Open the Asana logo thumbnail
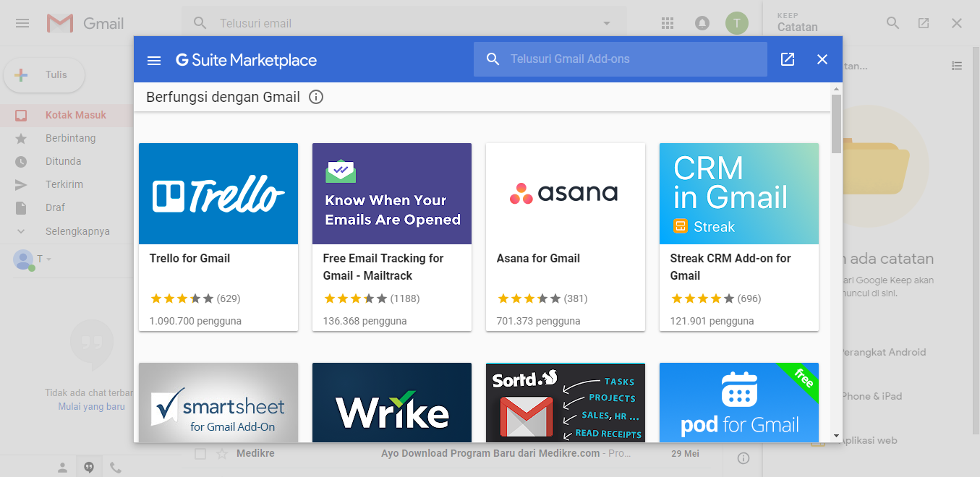 coord(566,194)
